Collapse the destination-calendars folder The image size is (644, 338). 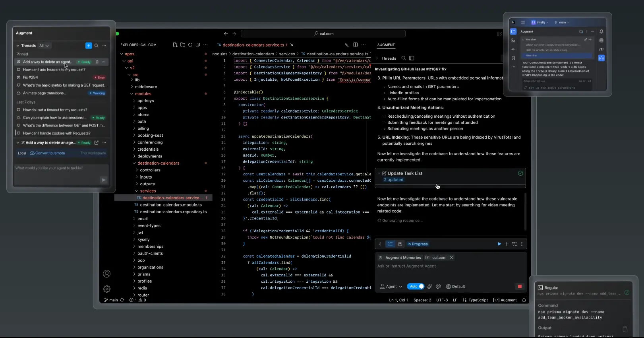coord(134,163)
